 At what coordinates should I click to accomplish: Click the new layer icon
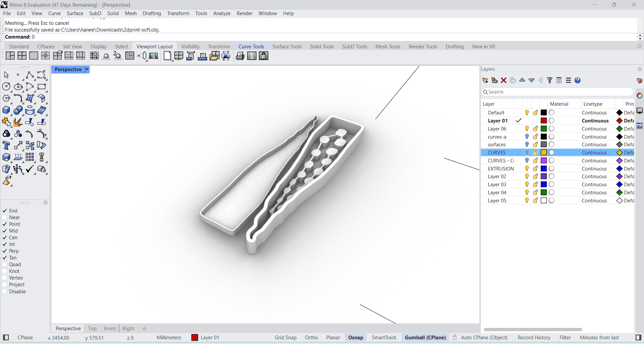(485, 80)
